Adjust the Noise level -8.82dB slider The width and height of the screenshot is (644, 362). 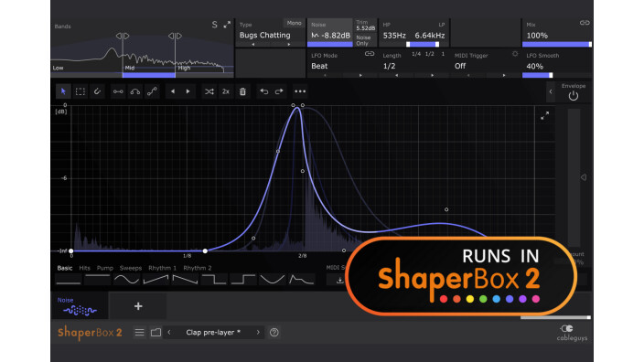click(330, 44)
